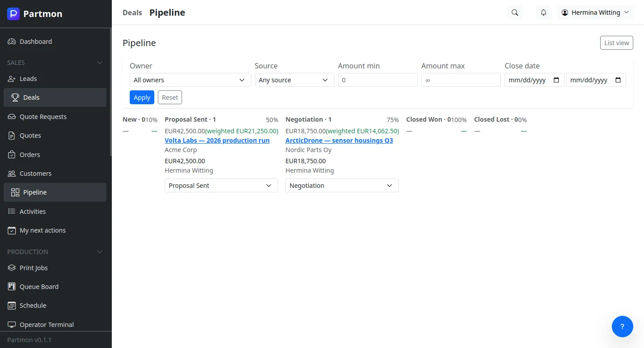Click weighted EUR14,062.50 amount
The image size is (644, 348).
tap(363, 131)
